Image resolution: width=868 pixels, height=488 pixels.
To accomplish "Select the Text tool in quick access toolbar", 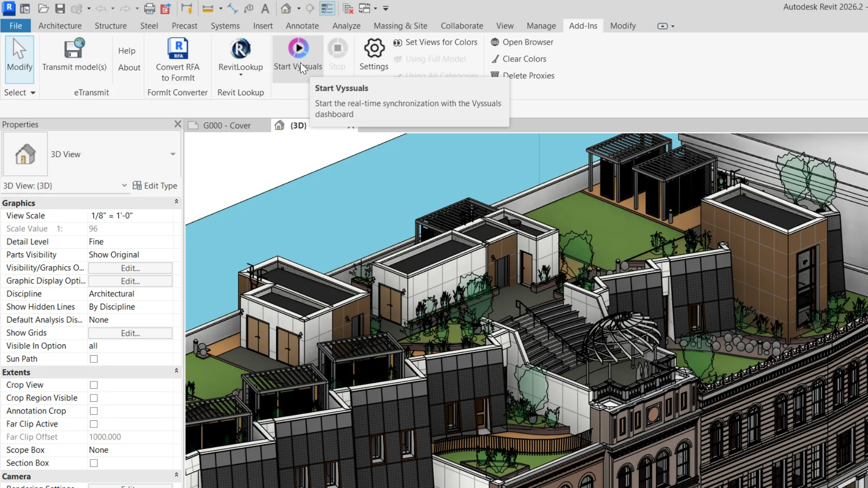I will coord(265,9).
